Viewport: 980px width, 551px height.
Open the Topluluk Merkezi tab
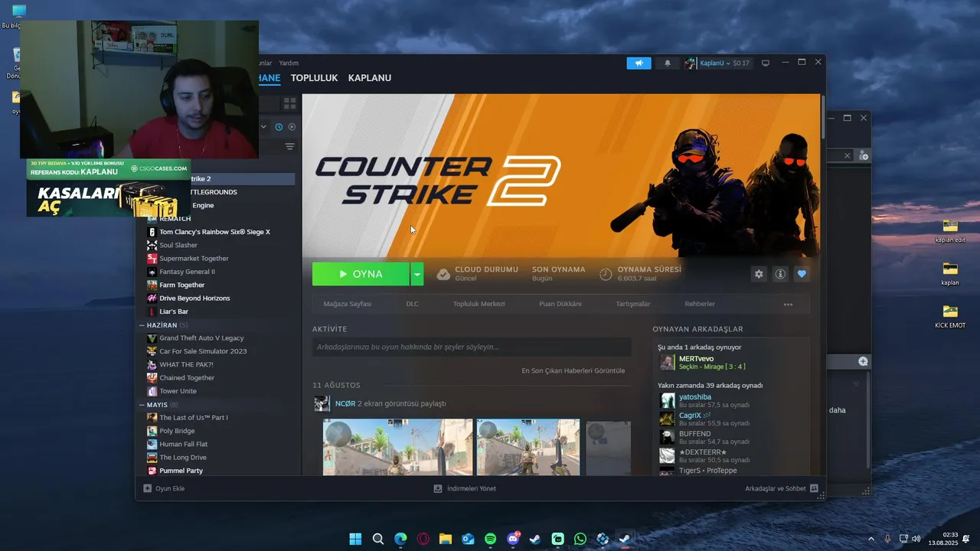479,304
